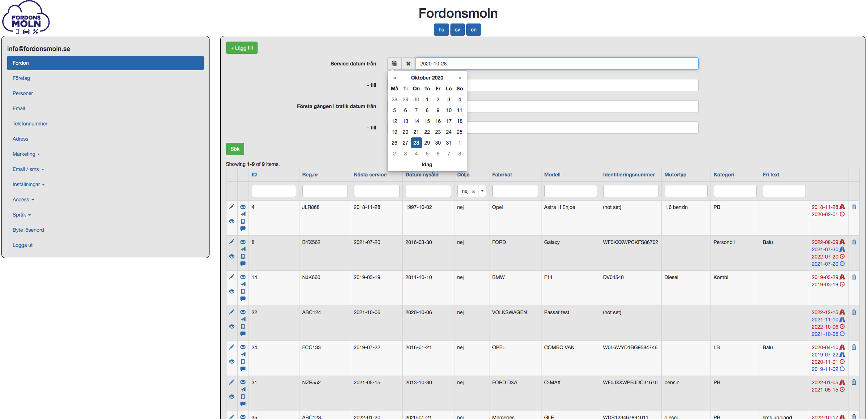Open the Dölja filter dropdown arrow

coord(482,191)
